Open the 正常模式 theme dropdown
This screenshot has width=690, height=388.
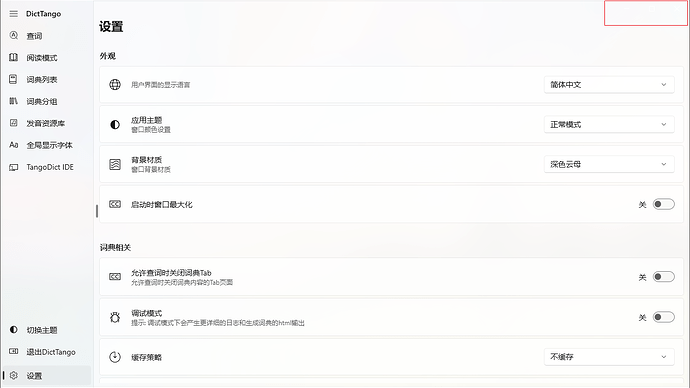point(609,124)
